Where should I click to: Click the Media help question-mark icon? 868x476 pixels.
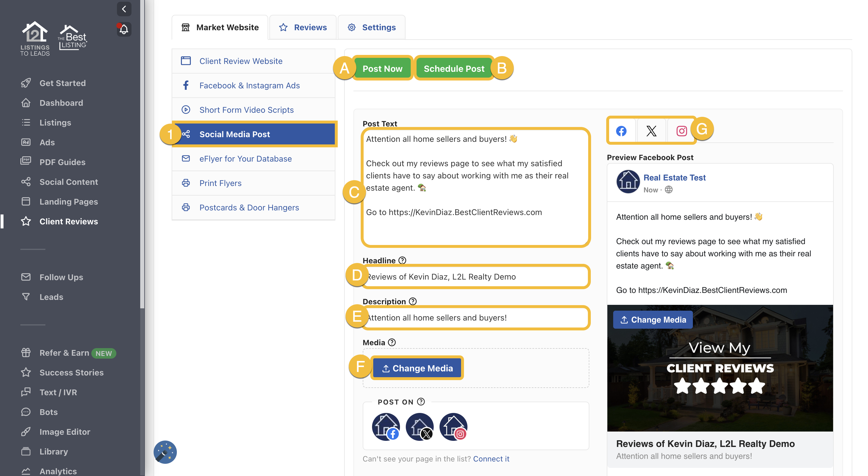pos(392,342)
